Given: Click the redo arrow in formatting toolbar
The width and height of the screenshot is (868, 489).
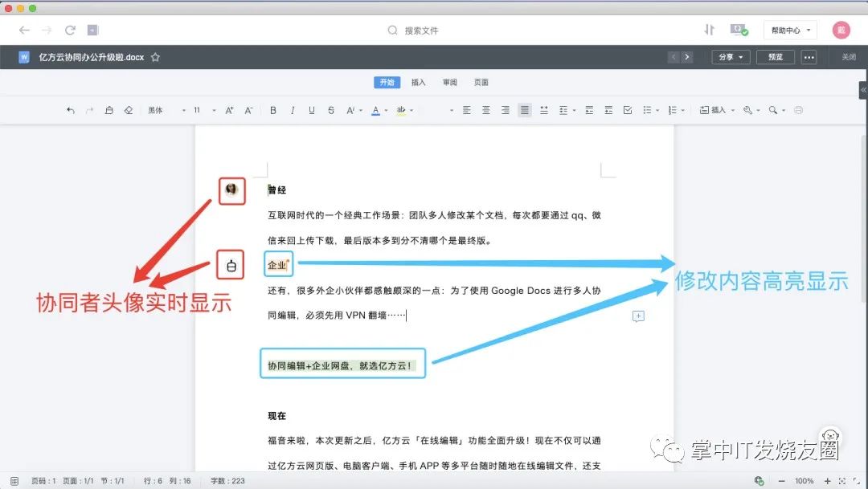Looking at the screenshot, I should (x=90, y=110).
